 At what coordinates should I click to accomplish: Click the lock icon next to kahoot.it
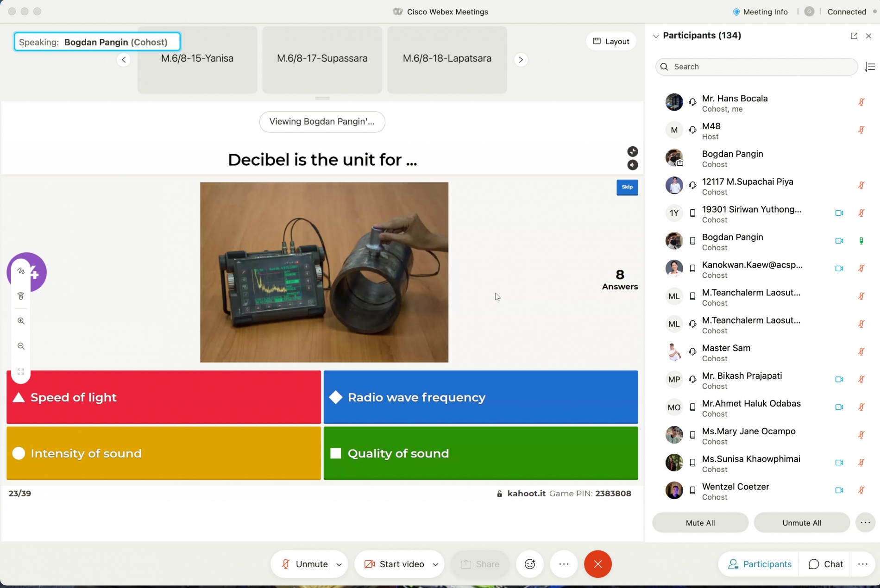point(499,494)
